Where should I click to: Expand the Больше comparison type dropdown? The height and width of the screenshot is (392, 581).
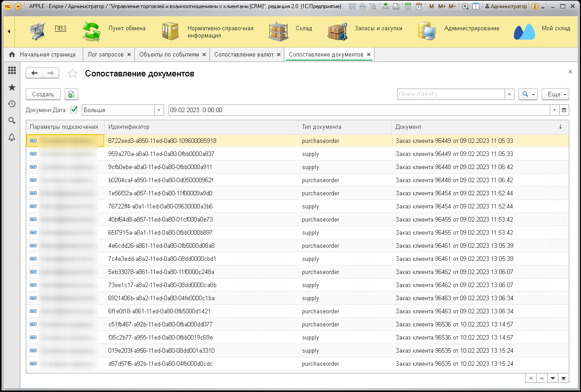point(159,110)
